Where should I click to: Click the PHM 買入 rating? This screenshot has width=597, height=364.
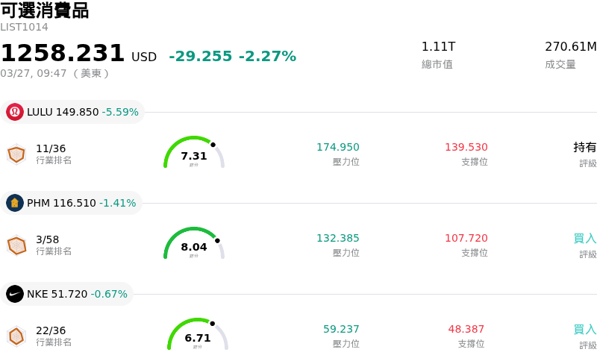[x=585, y=238]
